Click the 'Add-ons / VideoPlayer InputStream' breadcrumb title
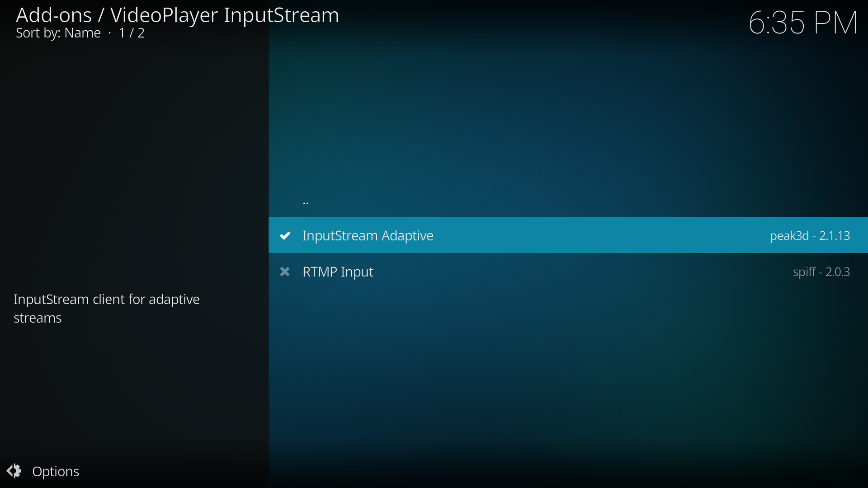This screenshot has width=868, height=488. click(177, 15)
